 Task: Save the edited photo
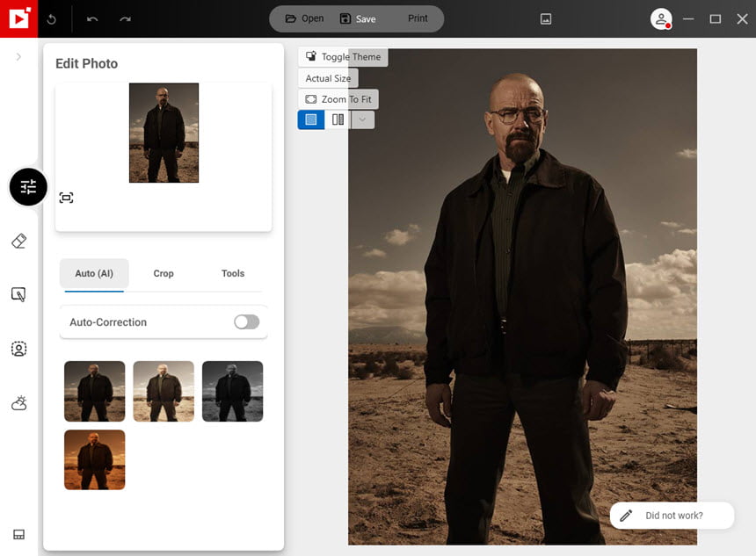(359, 18)
